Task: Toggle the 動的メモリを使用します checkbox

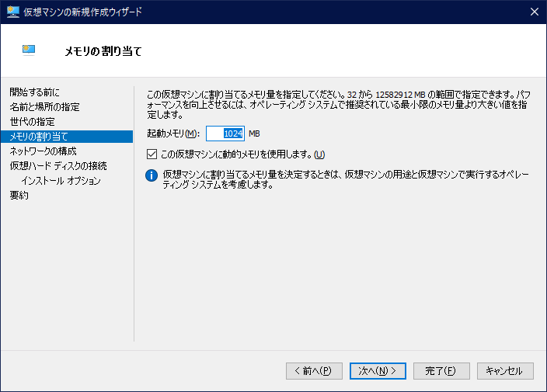Action: point(152,154)
